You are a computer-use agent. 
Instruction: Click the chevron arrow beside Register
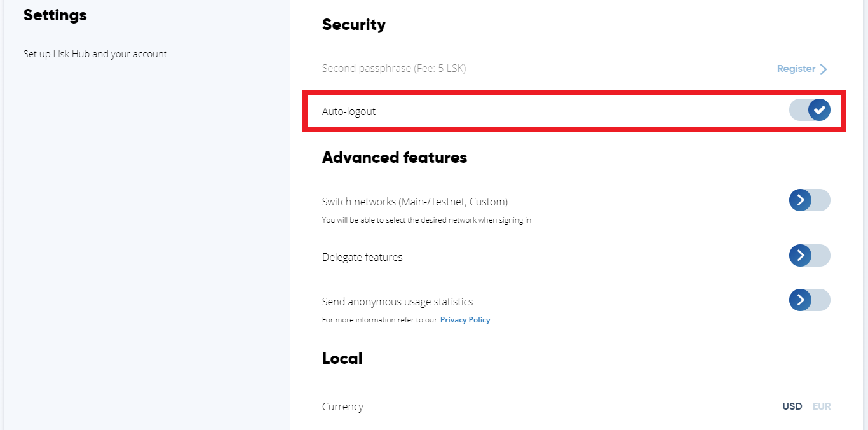tap(824, 69)
